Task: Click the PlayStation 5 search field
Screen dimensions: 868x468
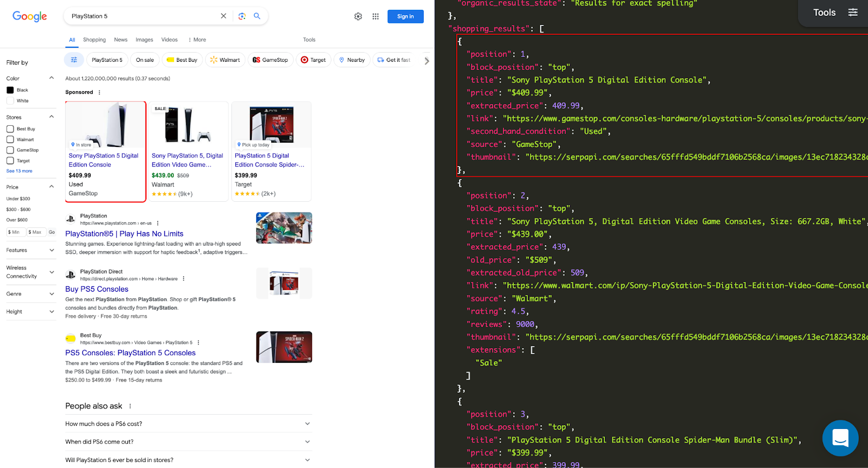Action: tap(142, 16)
